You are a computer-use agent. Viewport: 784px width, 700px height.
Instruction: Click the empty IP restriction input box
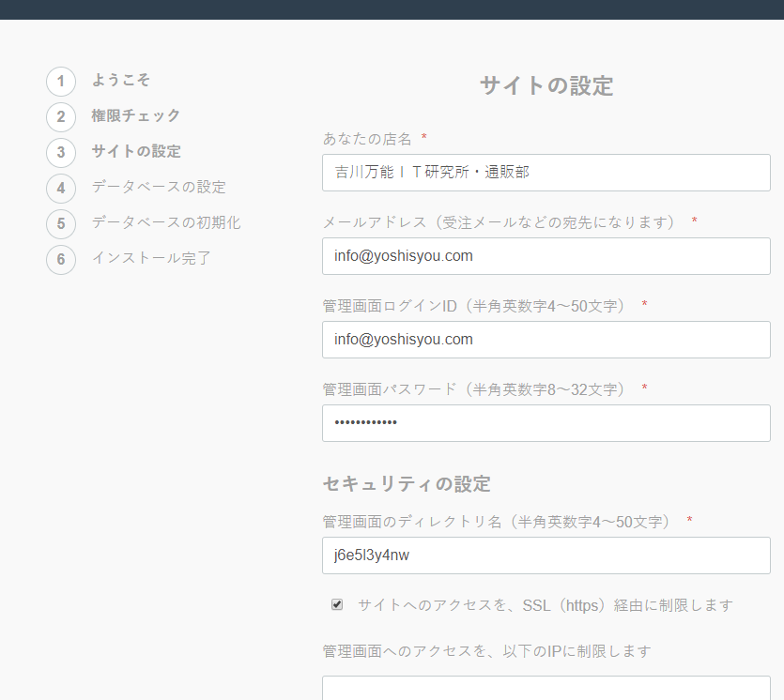click(x=546, y=688)
